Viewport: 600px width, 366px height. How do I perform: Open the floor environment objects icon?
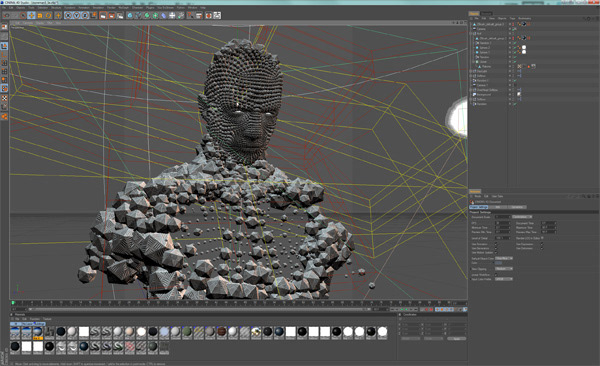172,15
